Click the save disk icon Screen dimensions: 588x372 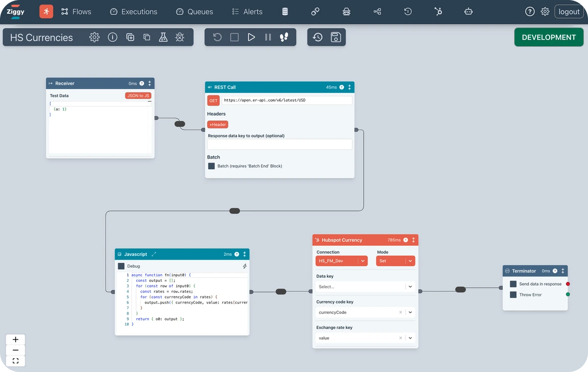[336, 37]
